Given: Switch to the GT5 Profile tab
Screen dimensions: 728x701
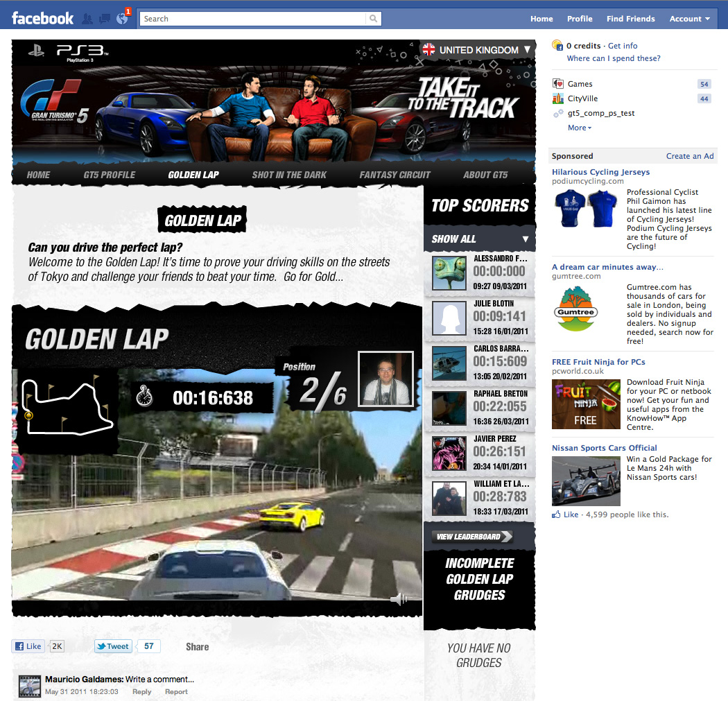Looking at the screenshot, I should coord(110,175).
